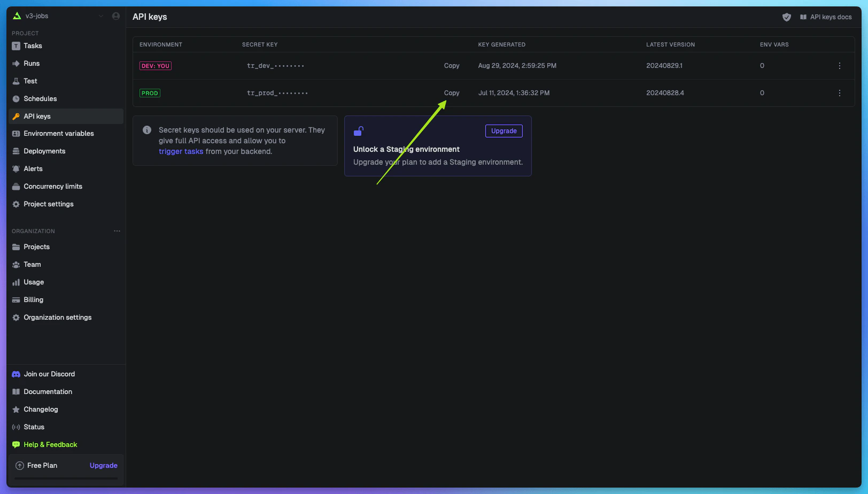Open the Deployments panel
Image resolution: width=868 pixels, height=494 pixels.
[45, 151]
